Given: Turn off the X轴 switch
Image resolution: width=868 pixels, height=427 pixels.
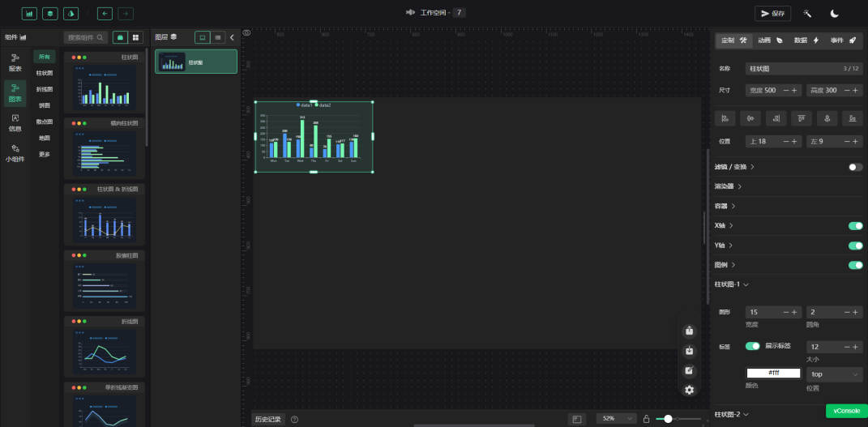Looking at the screenshot, I should [855, 226].
